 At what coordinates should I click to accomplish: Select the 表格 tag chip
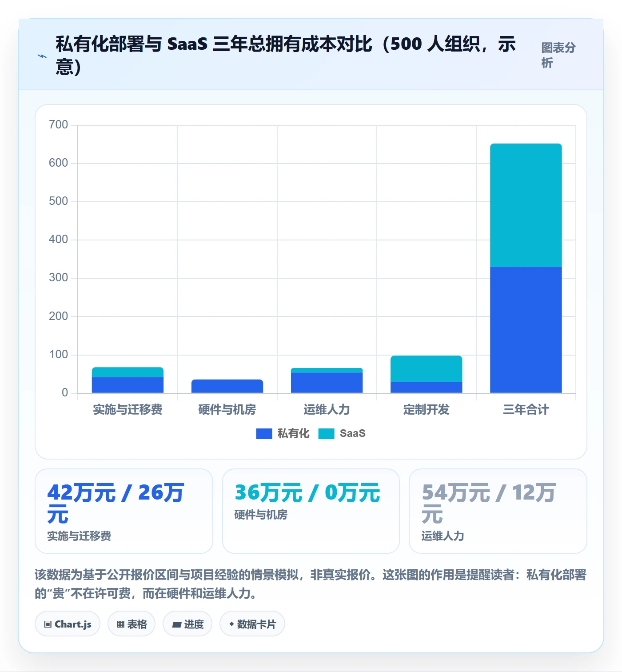point(132,624)
